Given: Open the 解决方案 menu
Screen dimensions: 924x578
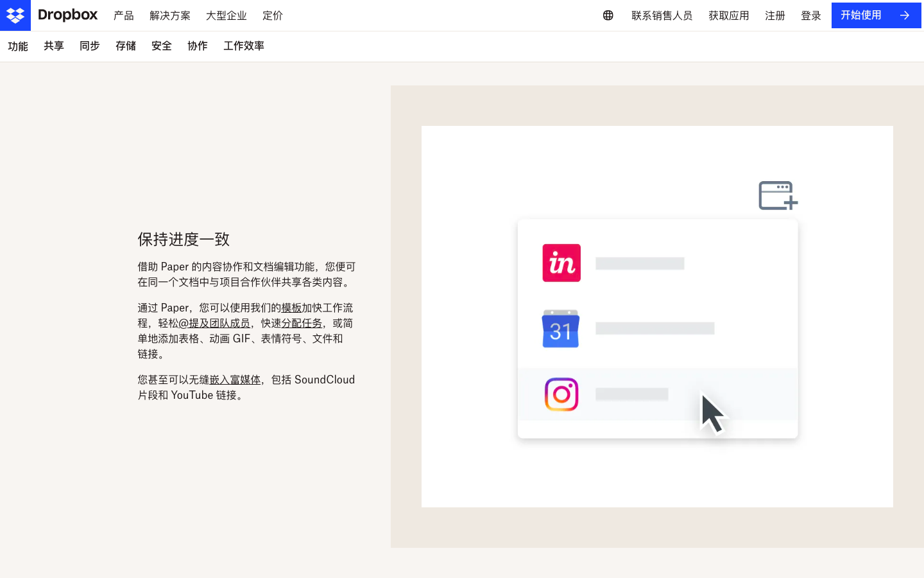Looking at the screenshot, I should (x=169, y=15).
